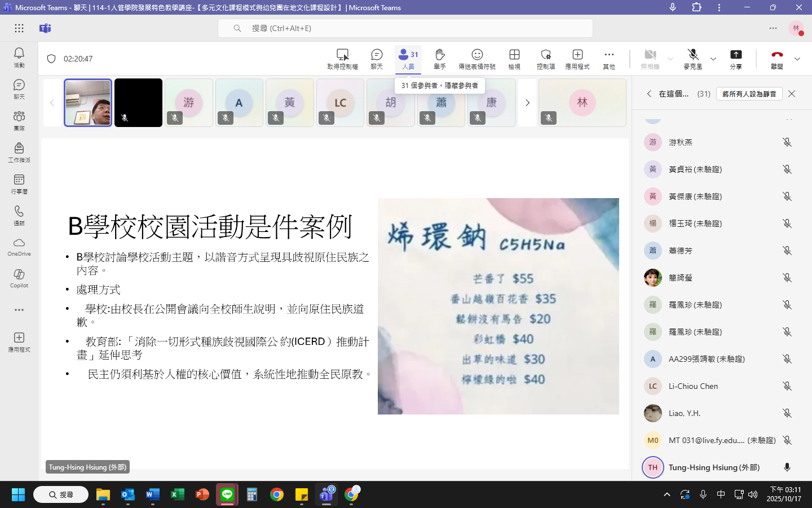Expand the leave meeting options arrow

click(797, 59)
